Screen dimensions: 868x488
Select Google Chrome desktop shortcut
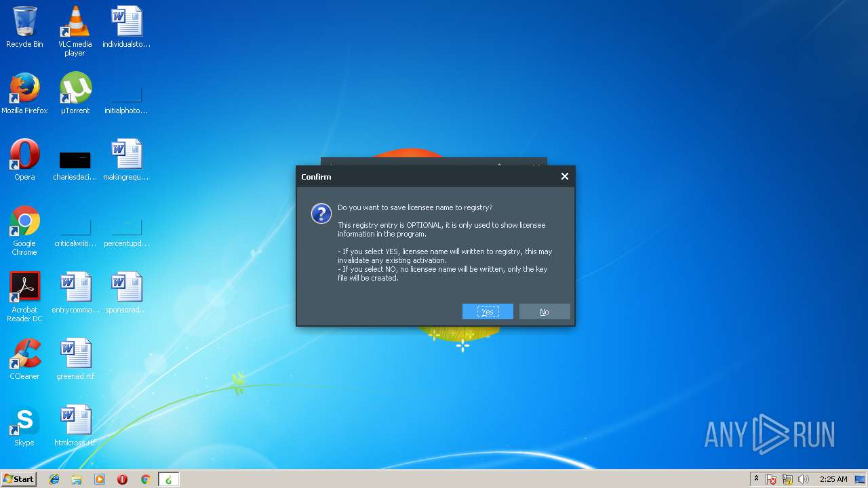tap(24, 230)
